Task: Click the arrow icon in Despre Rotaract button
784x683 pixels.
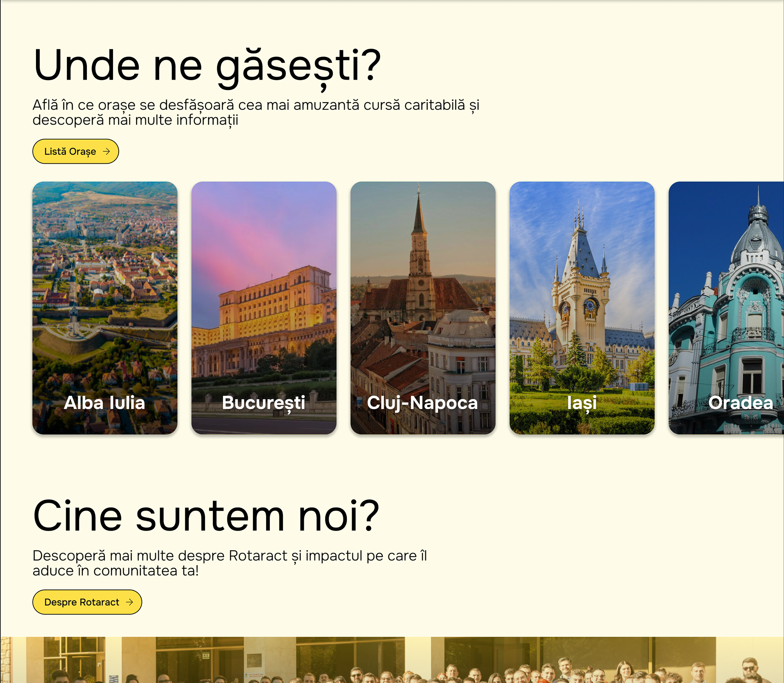Action: [x=129, y=602]
